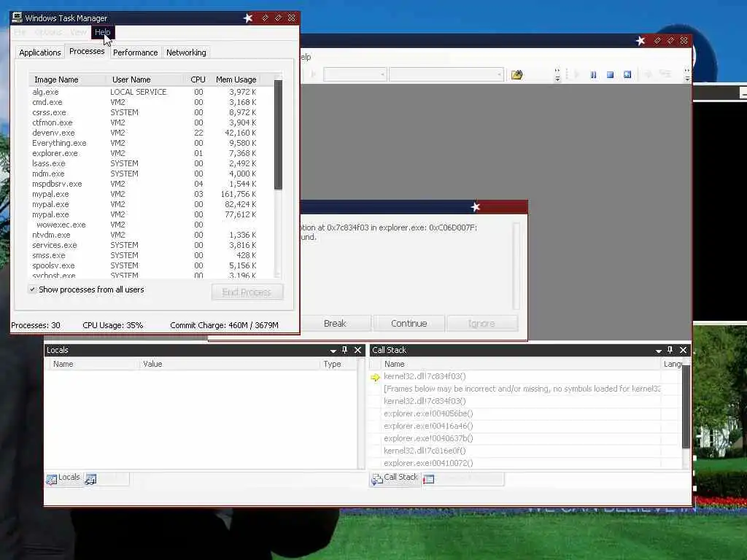The image size is (747, 560).
Task: Click the End Process button
Action: (x=247, y=292)
